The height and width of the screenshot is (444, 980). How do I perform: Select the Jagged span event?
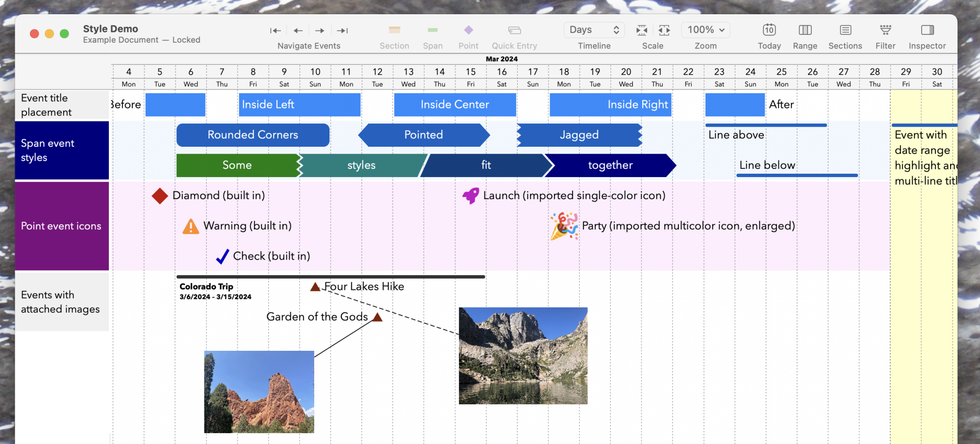(579, 135)
